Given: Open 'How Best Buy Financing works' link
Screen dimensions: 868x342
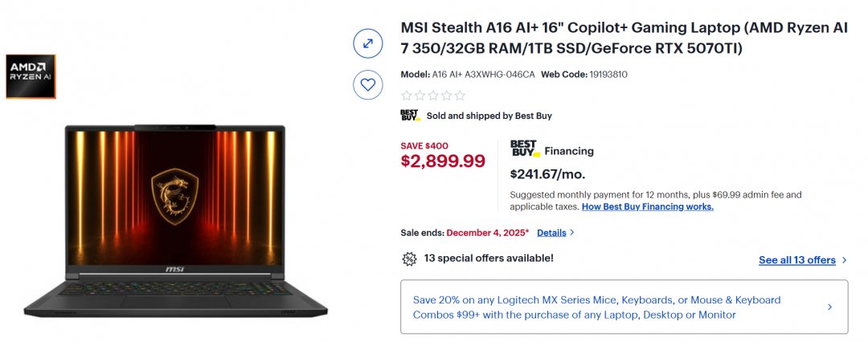Looking at the screenshot, I should pyautogui.click(x=647, y=206).
